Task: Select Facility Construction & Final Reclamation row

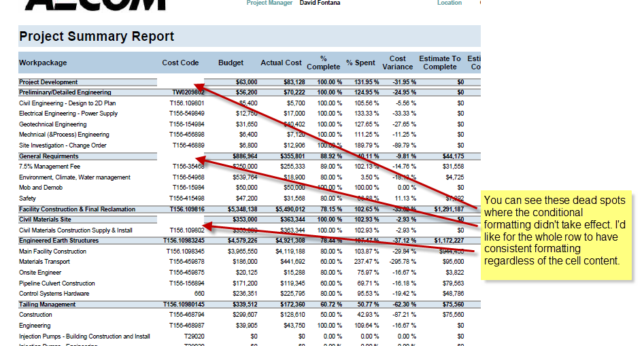Action: (77, 209)
